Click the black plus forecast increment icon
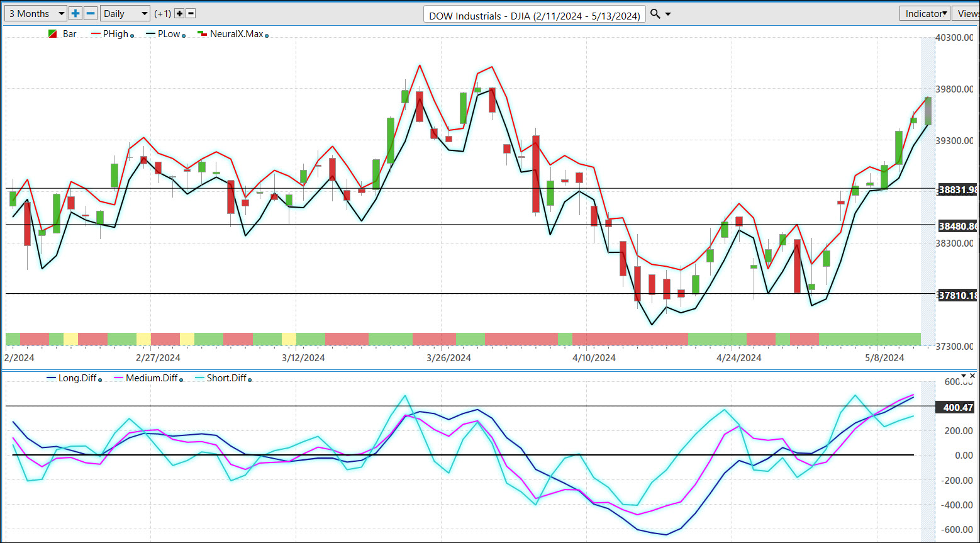 click(179, 13)
